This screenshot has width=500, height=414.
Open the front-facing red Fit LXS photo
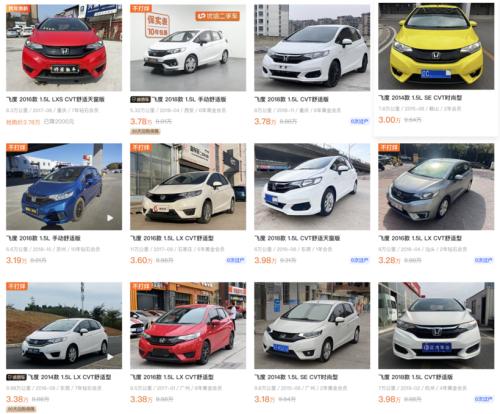point(64,47)
